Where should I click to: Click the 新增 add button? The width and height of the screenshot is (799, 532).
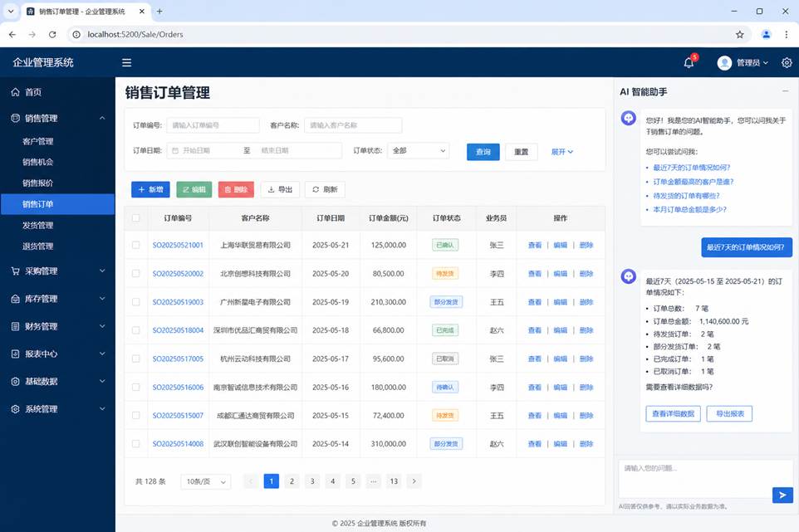(x=150, y=189)
